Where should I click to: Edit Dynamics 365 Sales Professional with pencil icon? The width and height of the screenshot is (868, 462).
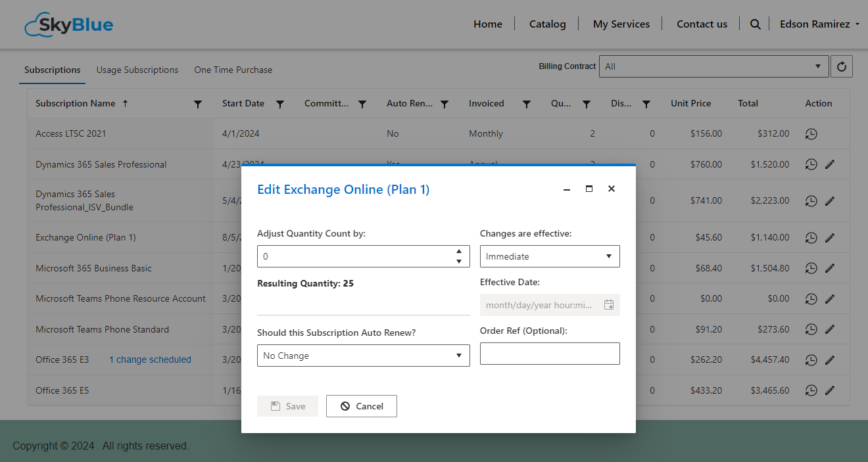point(830,165)
